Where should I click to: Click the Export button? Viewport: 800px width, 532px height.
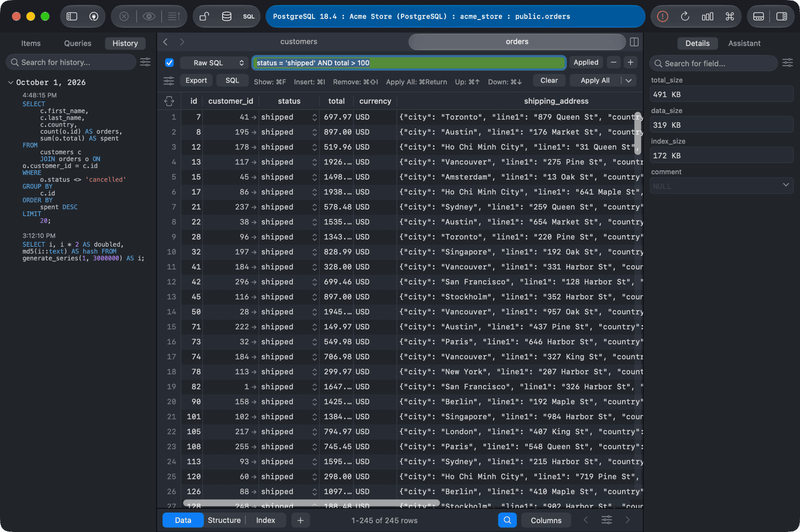click(x=196, y=80)
